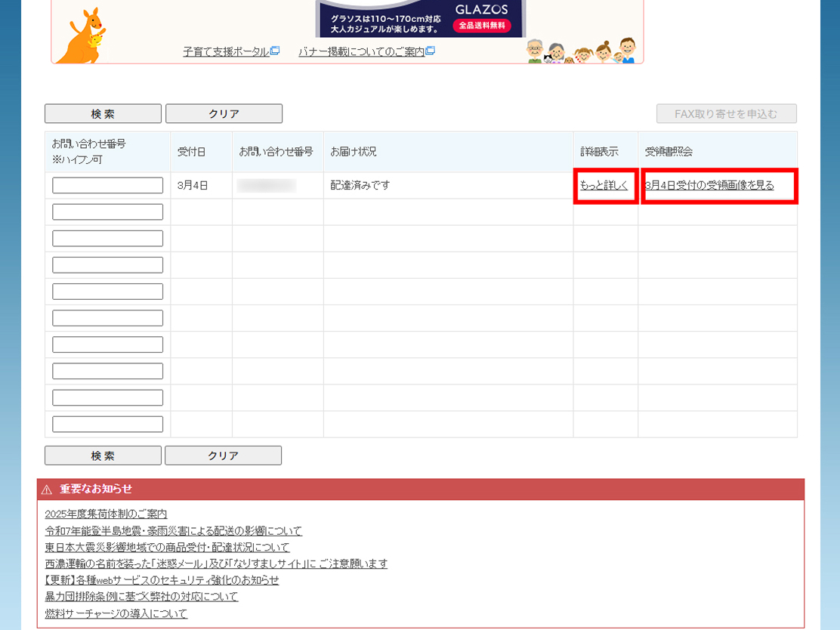840x630 pixels.
Task: Open the もっと詳しく detail link
Action: click(604, 185)
